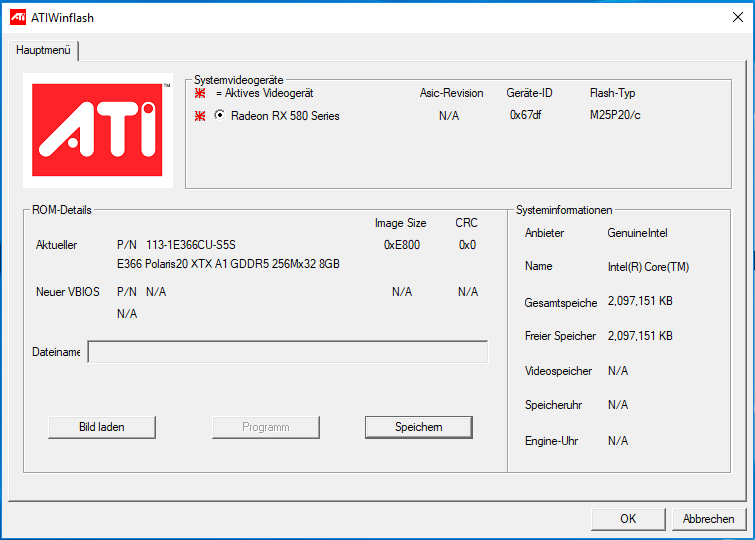The image size is (755, 540).
Task: Click the GenuineIntel Anbieter value
Action: pos(637,233)
